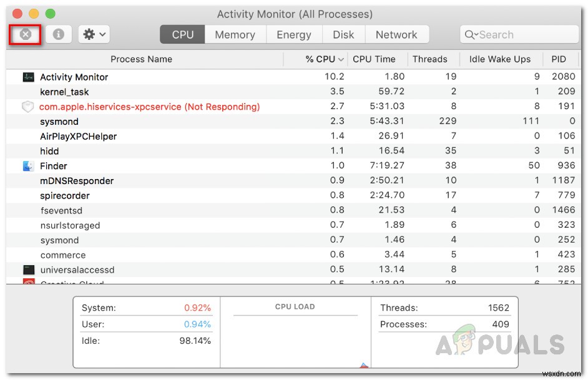Open process info with the inspect icon
Image resolution: width=588 pixels, height=380 pixels.
59,34
